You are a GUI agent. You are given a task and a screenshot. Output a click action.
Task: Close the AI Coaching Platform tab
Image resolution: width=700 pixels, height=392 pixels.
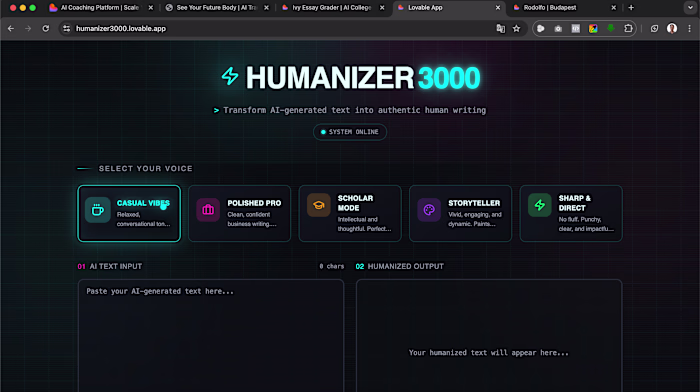(150, 8)
